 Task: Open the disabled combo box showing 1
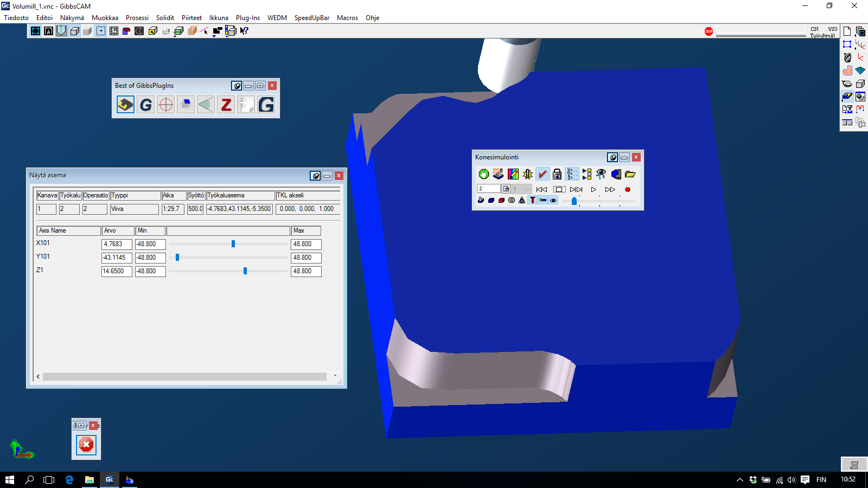point(522,189)
